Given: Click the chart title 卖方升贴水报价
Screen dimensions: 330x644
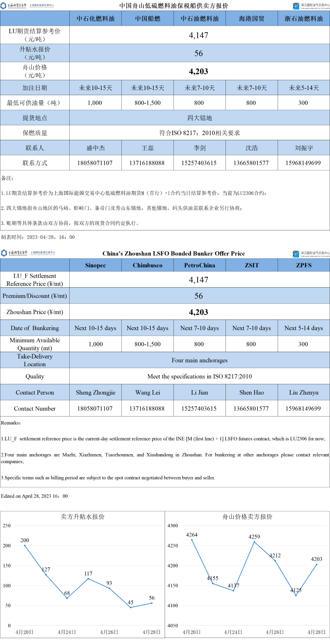Looking at the screenshot, I should coord(82,517).
